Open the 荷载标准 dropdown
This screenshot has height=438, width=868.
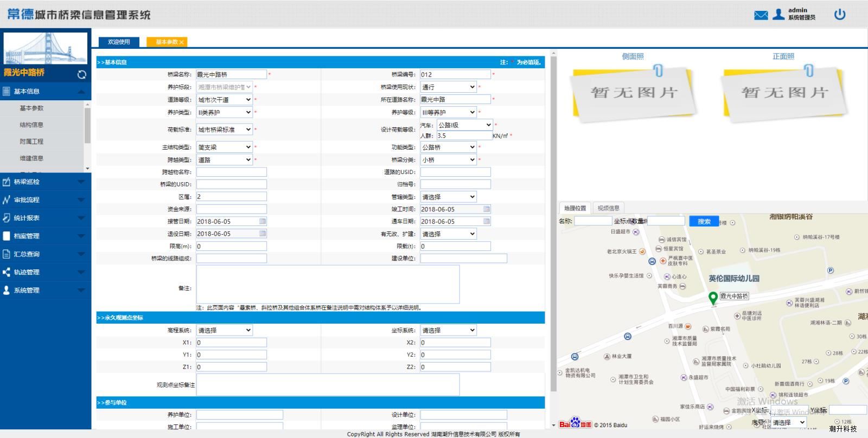point(225,130)
